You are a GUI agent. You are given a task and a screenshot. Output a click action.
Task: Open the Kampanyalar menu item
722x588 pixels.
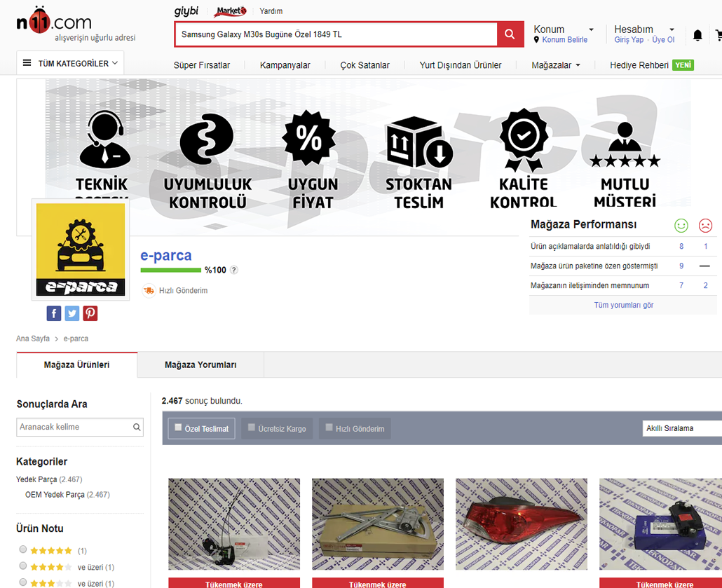coord(285,65)
